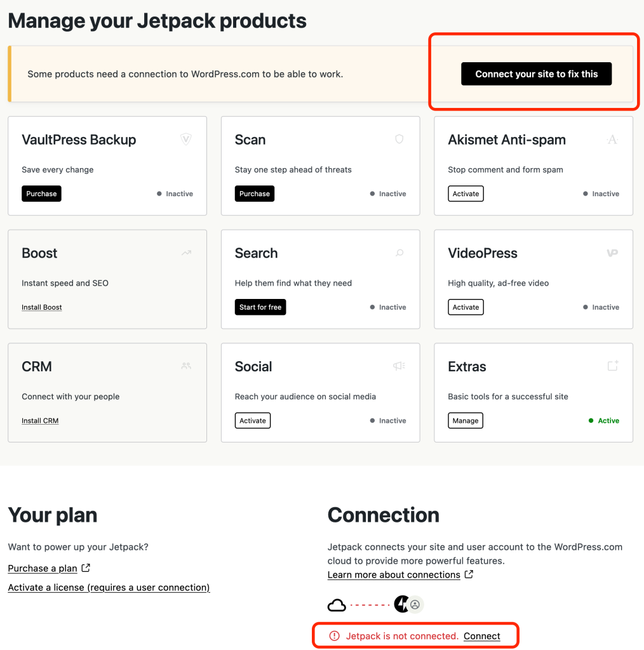The image size is (644, 650).
Task: Click the cloud icon in the Connection diagram
Action: 337,604
